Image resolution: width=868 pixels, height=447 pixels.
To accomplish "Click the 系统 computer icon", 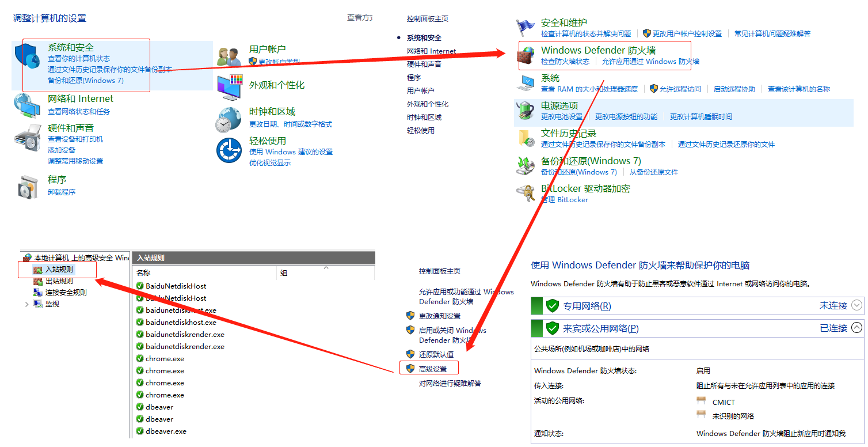I will pyautogui.click(x=526, y=84).
